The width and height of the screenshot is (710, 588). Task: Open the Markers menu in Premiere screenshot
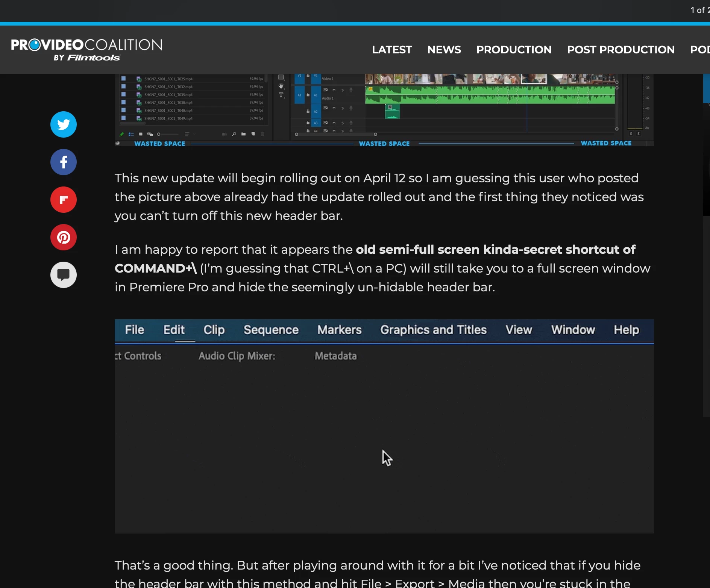click(x=340, y=330)
